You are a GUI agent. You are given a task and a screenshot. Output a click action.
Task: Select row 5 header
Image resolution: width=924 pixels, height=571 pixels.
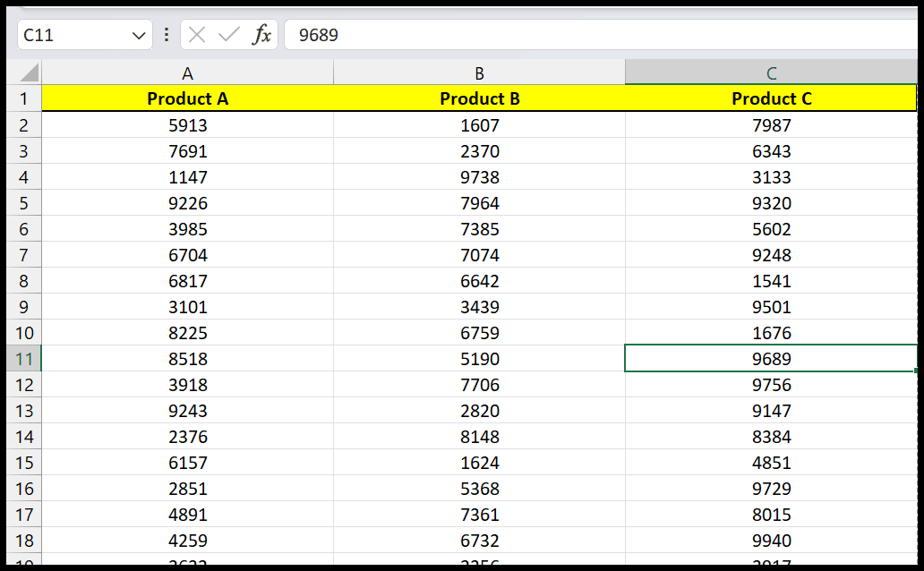coord(22,203)
